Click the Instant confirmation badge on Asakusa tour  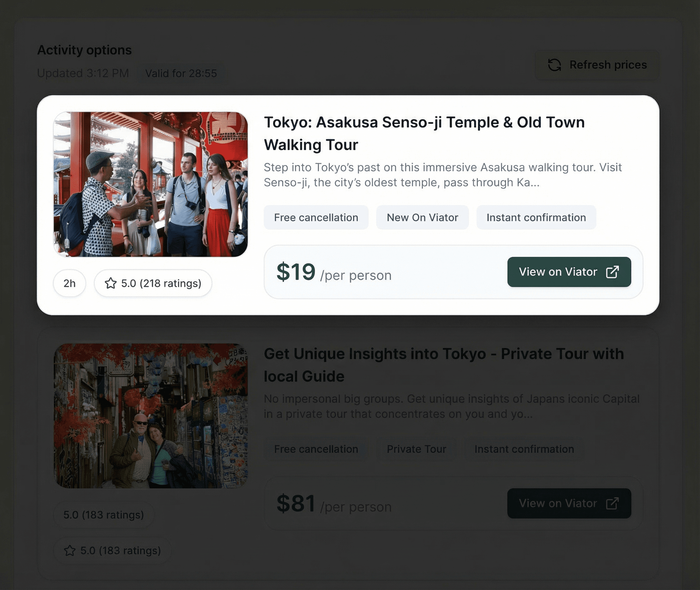[536, 217]
